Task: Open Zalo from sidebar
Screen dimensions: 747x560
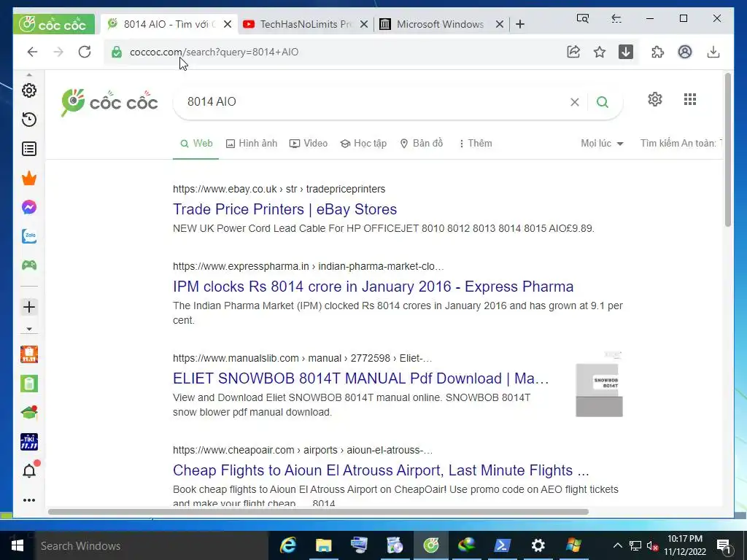Action: click(29, 236)
